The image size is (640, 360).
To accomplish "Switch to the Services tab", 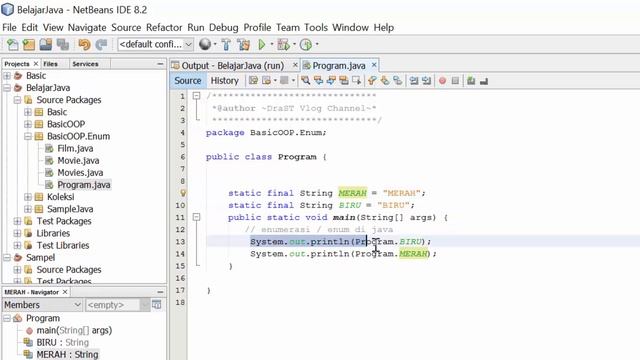I will 85,64.
